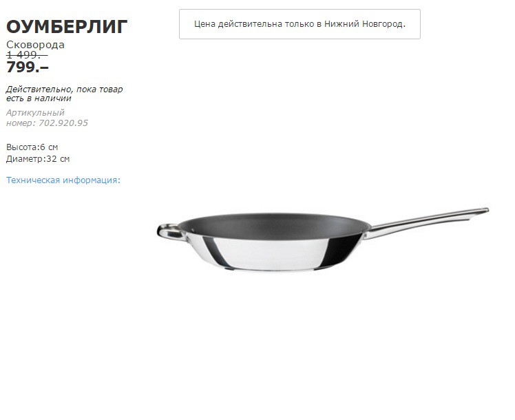The width and height of the screenshot is (515, 420).
Task: Select the ОУМБЕРЛИГ product title
Action: point(67,27)
